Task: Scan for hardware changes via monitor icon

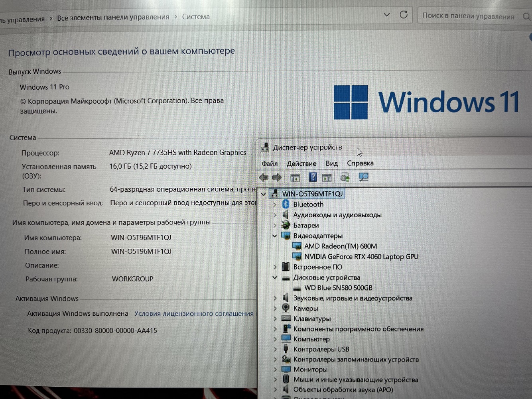Action: click(x=363, y=177)
